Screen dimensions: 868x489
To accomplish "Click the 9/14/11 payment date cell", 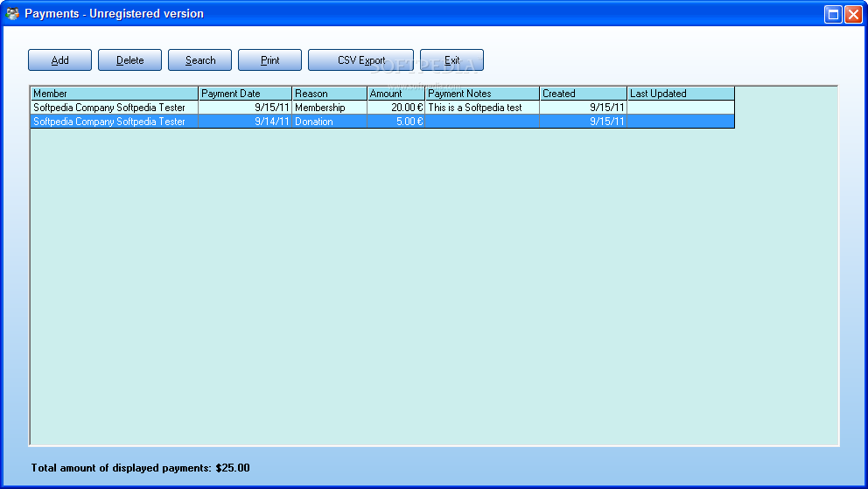I will coord(245,121).
